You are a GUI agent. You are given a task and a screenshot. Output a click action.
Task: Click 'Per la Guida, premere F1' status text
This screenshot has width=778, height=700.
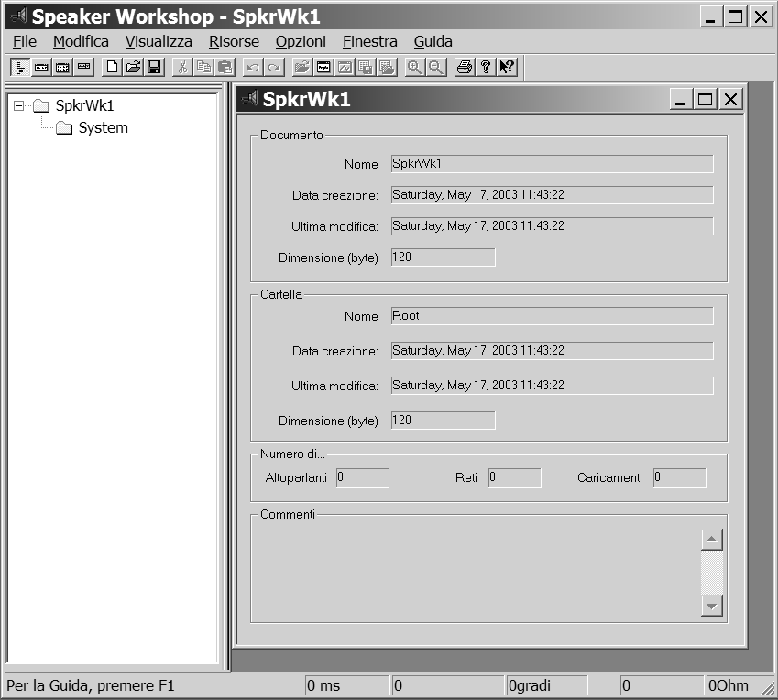coord(91,685)
